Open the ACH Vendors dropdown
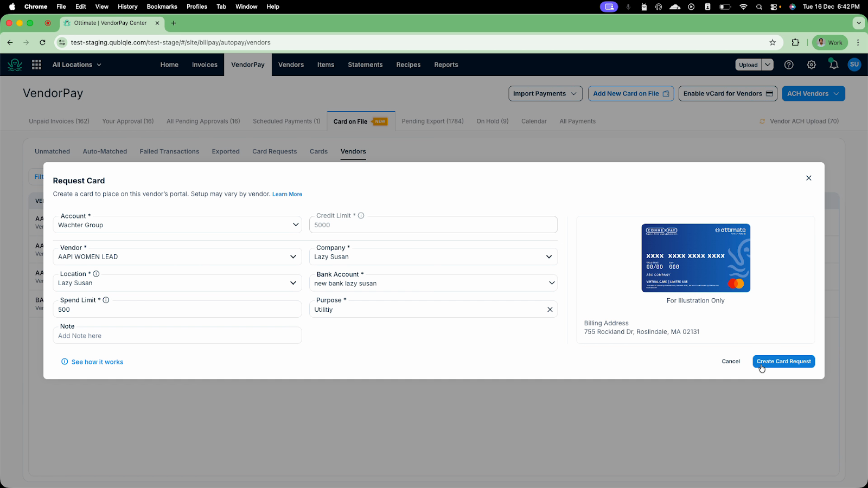 click(813, 93)
